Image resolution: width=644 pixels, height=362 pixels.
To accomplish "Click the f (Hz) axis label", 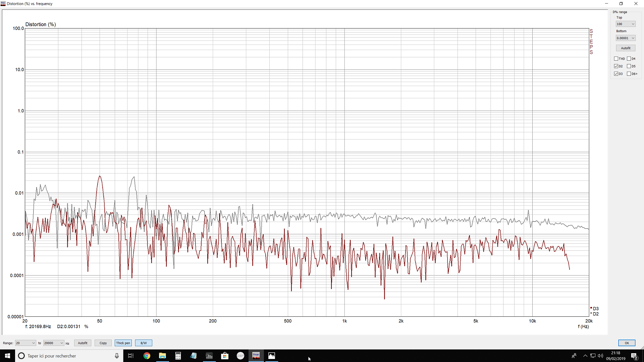I will click(x=583, y=326).
